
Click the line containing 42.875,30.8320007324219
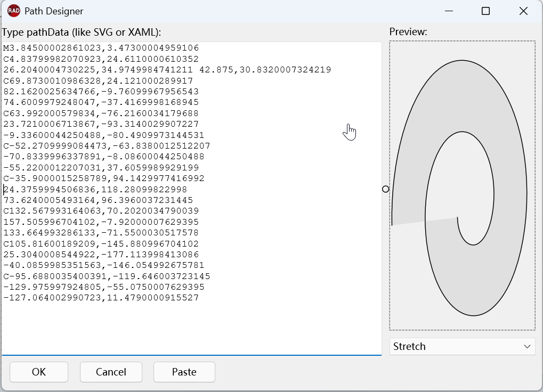point(167,70)
